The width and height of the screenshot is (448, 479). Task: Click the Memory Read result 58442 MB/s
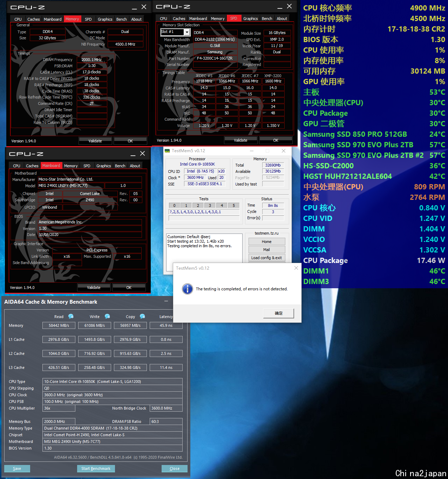[x=59, y=325]
